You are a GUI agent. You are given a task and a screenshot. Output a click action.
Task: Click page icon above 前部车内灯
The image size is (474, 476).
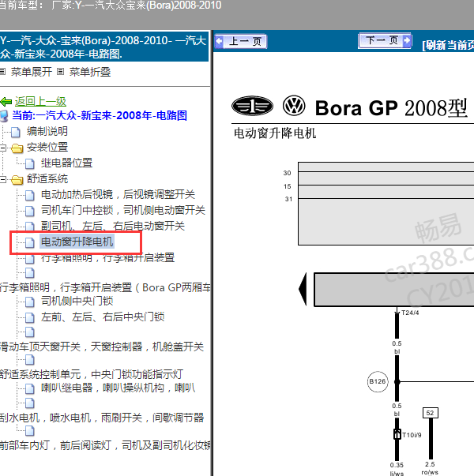click(30, 431)
